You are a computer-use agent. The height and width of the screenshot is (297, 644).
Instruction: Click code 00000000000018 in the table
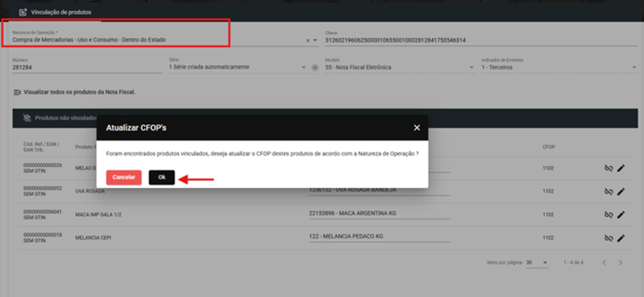(x=42, y=235)
